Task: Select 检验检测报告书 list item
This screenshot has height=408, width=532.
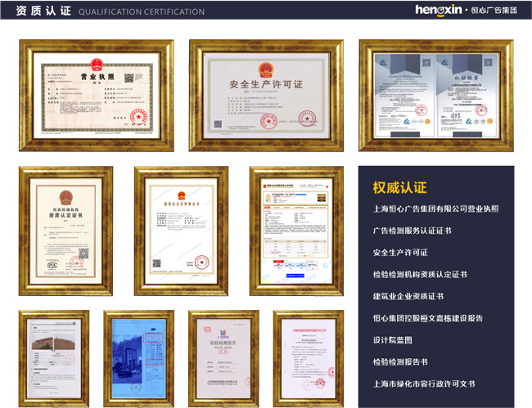Action: (x=400, y=362)
